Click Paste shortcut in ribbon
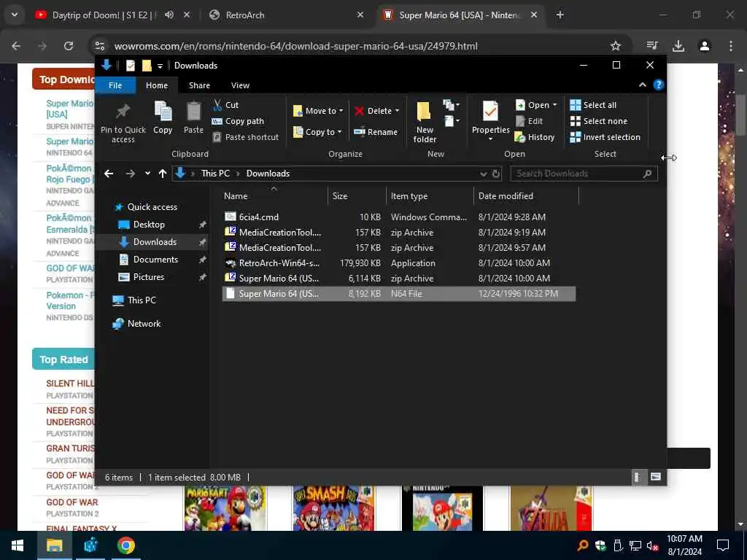This screenshot has width=747, height=560. (x=245, y=137)
